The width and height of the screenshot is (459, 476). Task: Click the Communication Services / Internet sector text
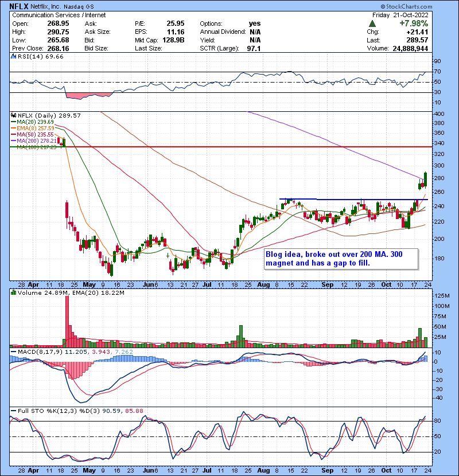coord(59,15)
